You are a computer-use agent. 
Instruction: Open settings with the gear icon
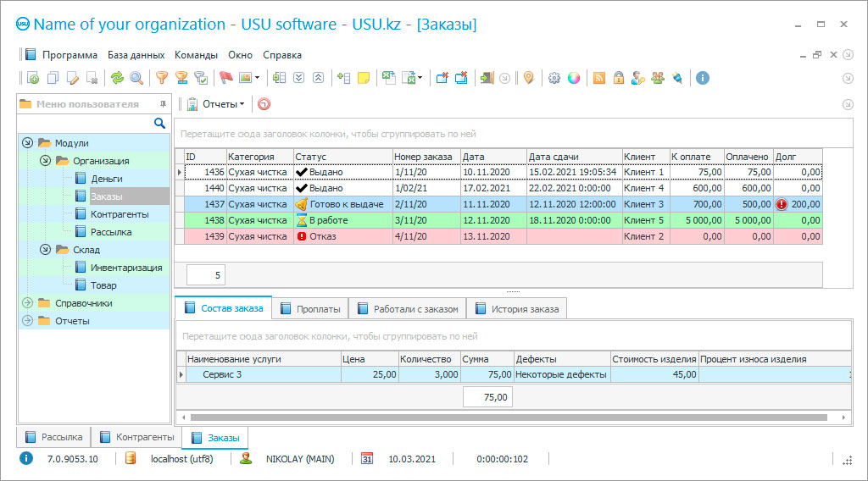pyautogui.click(x=554, y=78)
